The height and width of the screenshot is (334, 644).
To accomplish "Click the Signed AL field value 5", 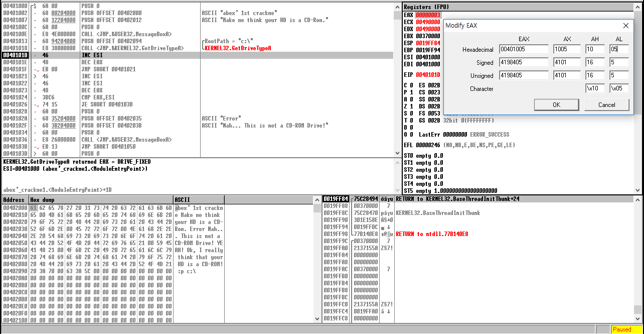I will pos(619,62).
